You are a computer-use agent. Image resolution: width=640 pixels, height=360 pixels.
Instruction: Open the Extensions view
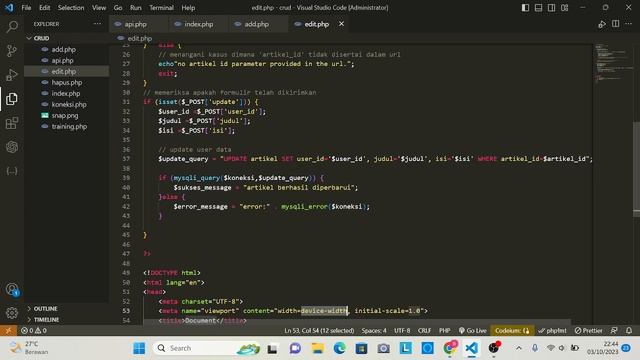(x=12, y=123)
